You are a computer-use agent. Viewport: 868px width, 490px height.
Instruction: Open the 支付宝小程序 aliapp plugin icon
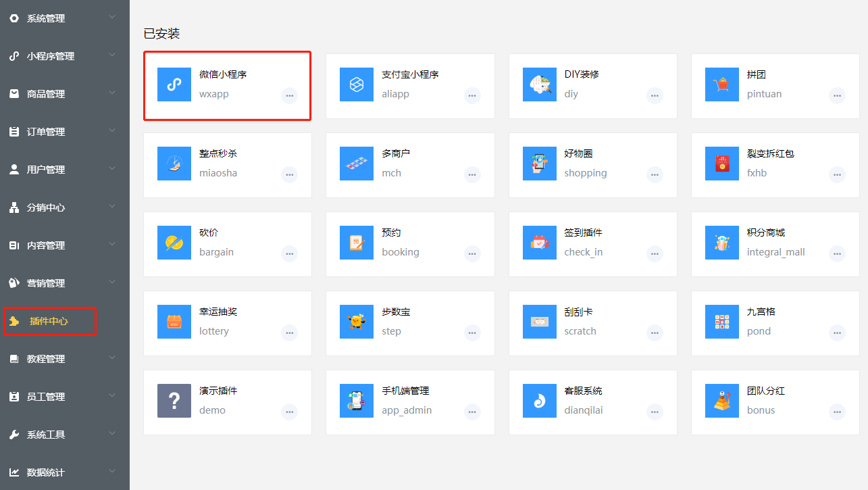(x=357, y=84)
